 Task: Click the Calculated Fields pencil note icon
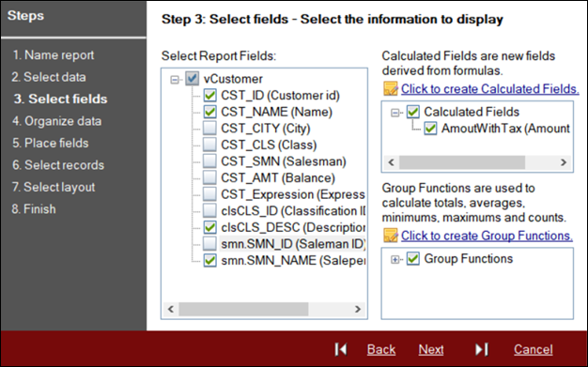tap(391, 89)
